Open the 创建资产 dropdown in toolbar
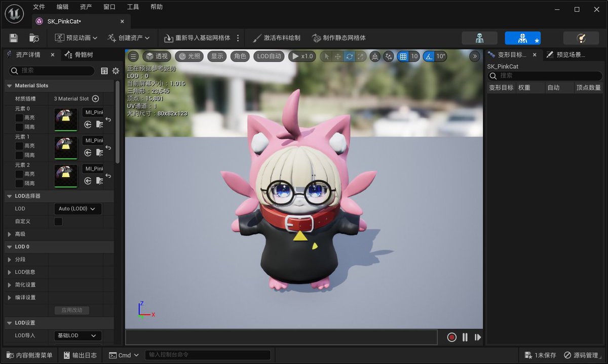 129,38
